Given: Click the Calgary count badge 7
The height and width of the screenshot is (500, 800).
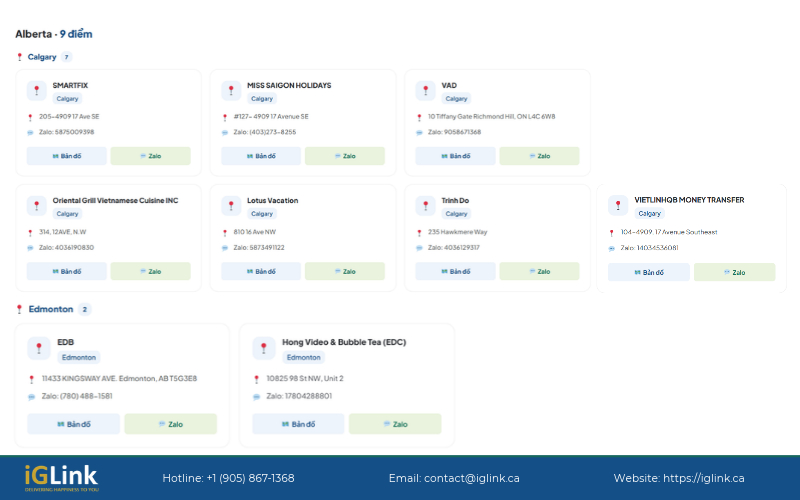Looking at the screenshot, I should [x=66, y=57].
